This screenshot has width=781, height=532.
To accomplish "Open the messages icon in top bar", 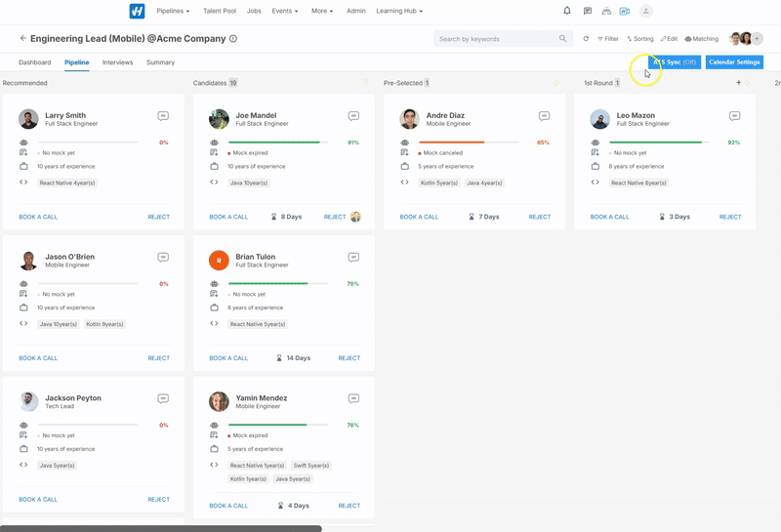I will coord(587,11).
